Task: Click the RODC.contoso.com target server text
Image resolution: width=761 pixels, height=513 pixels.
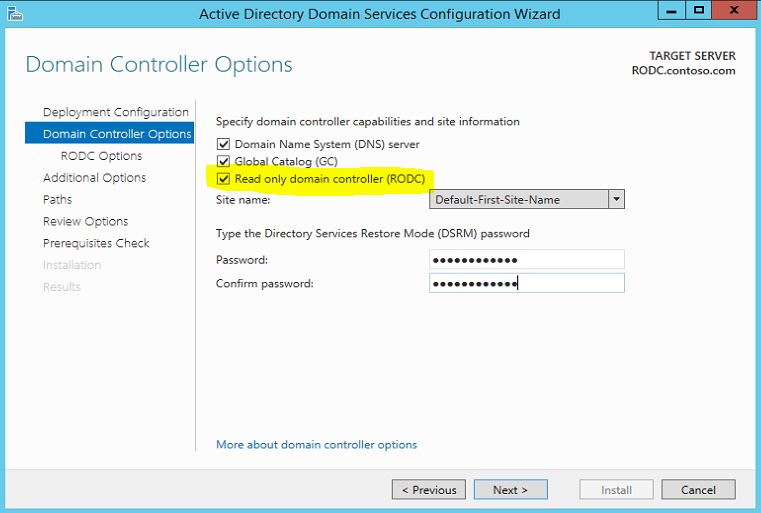Action: click(x=683, y=71)
